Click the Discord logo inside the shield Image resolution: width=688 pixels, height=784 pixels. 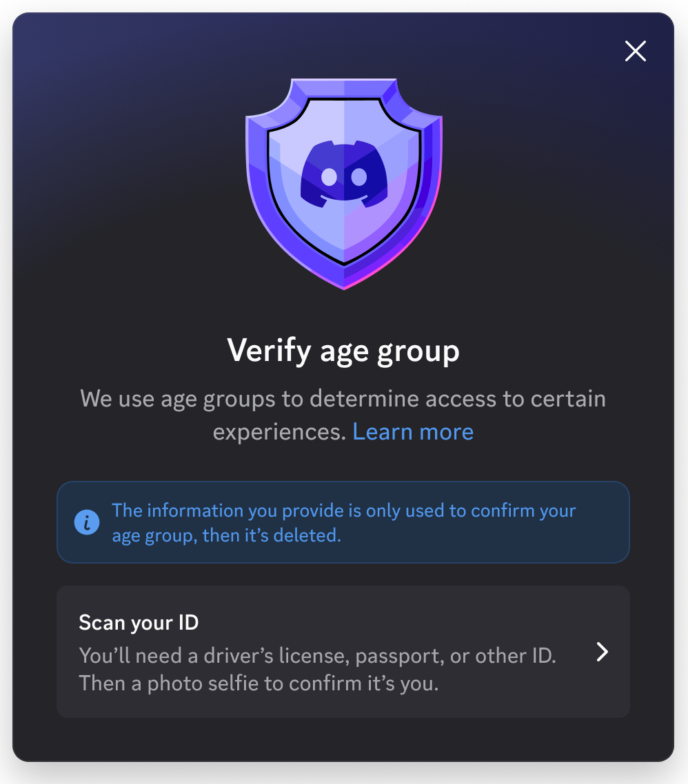pyautogui.click(x=344, y=174)
